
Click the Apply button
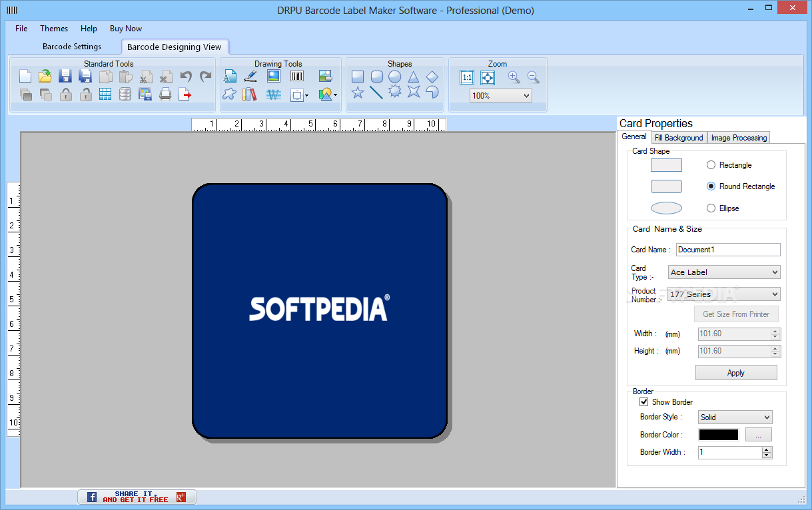pos(736,373)
